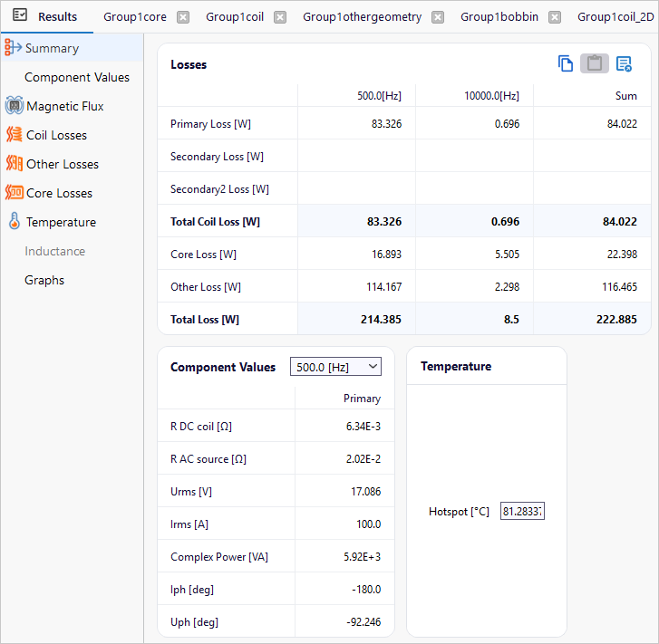Click the 500.0[Hz] column header

[379, 96]
